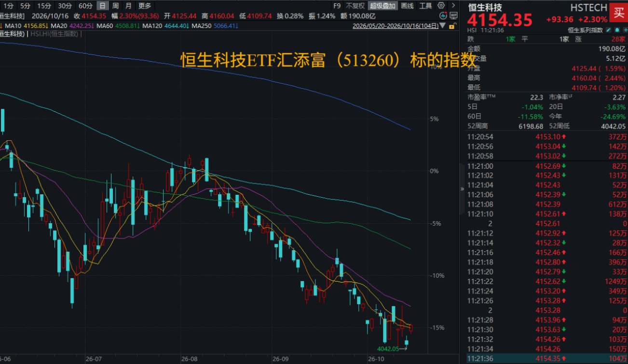The width and height of the screenshot is (628, 364).
Task: Switch to the 周 weekly chart tab
Action: pos(115,6)
